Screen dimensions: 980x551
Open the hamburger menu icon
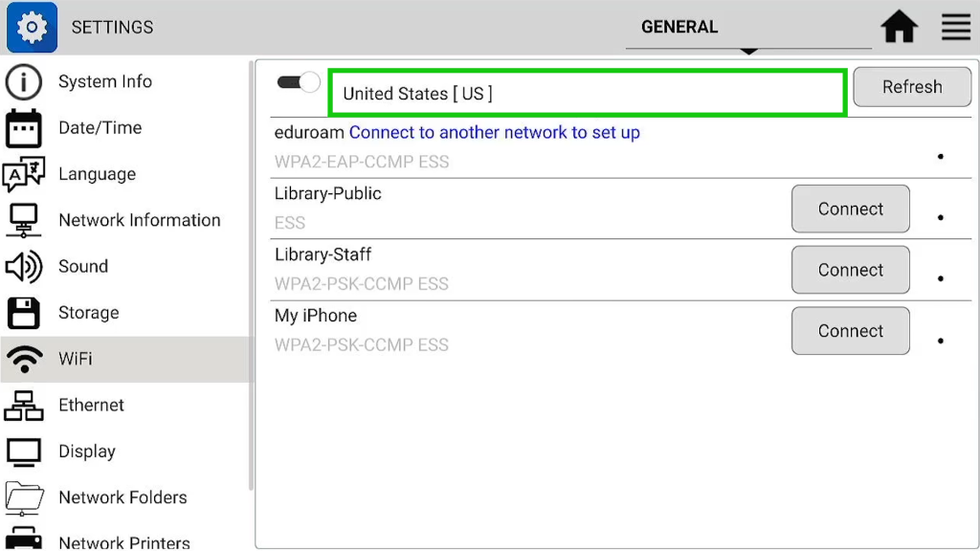tap(956, 27)
